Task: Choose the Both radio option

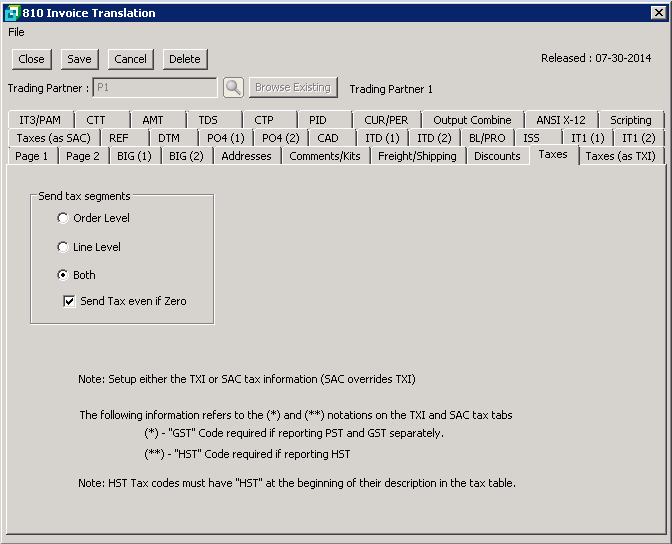Action: tap(64, 275)
